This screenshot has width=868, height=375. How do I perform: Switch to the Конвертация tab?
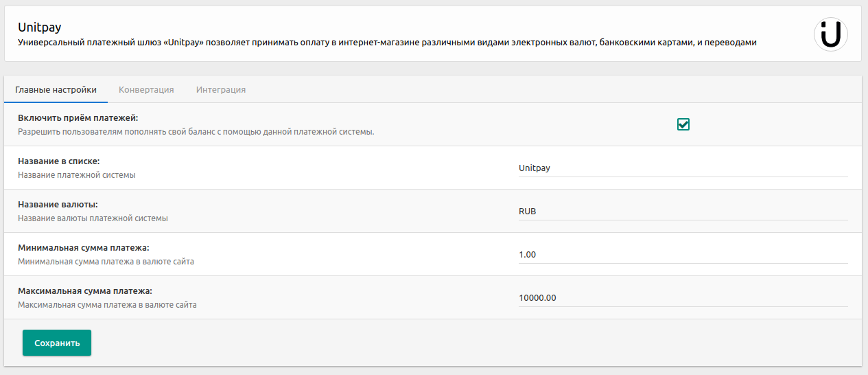(146, 89)
